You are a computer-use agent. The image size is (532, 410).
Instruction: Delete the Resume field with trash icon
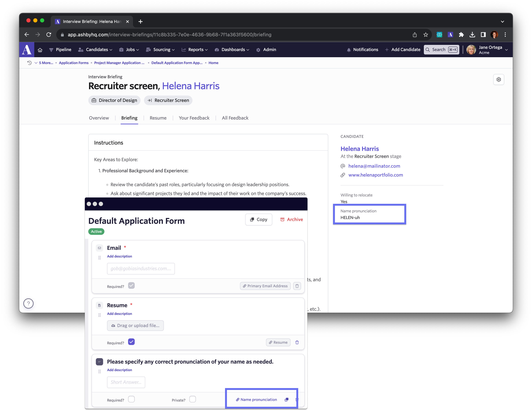[297, 342]
